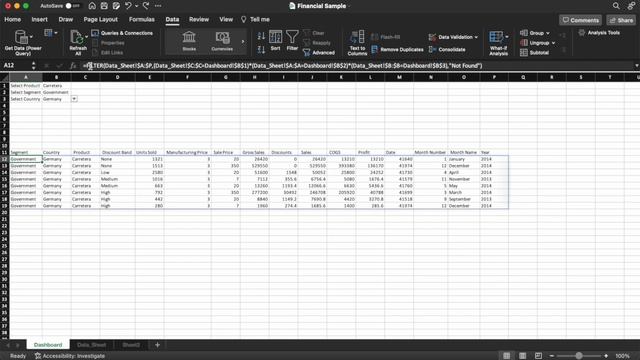
Task: Open the View ribbon tab
Action: point(226,19)
